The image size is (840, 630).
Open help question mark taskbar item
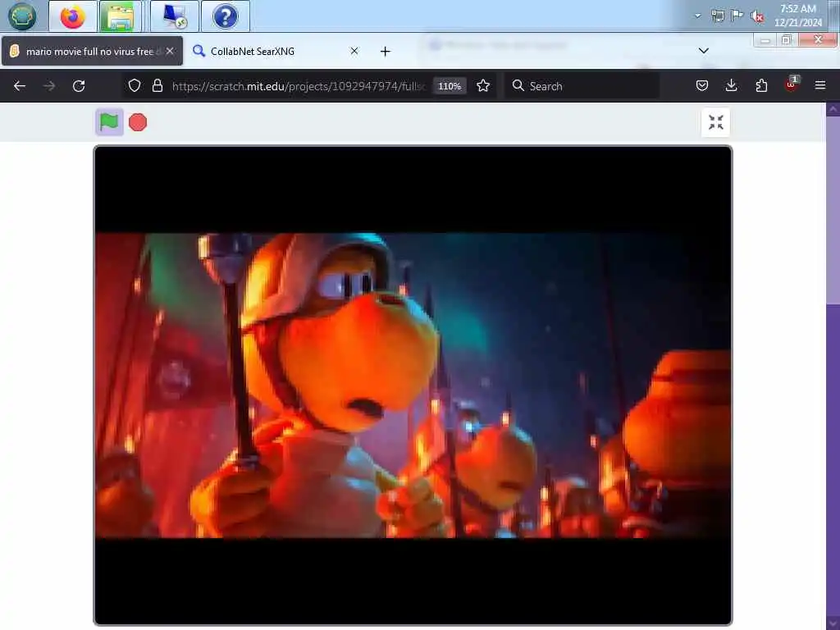coord(225,16)
